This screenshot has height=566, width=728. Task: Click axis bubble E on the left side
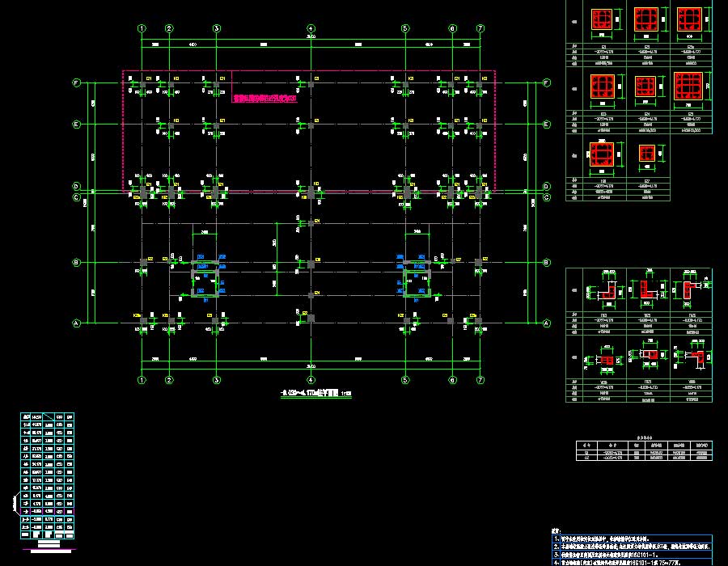[x=77, y=125]
